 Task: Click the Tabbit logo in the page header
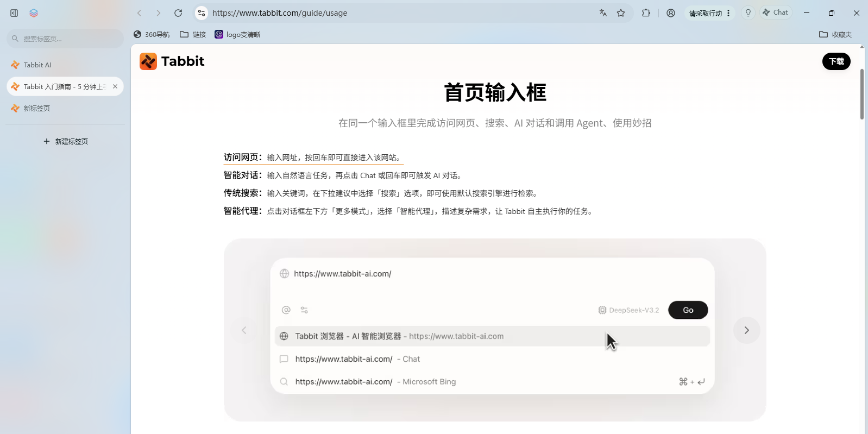[x=172, y=61]
